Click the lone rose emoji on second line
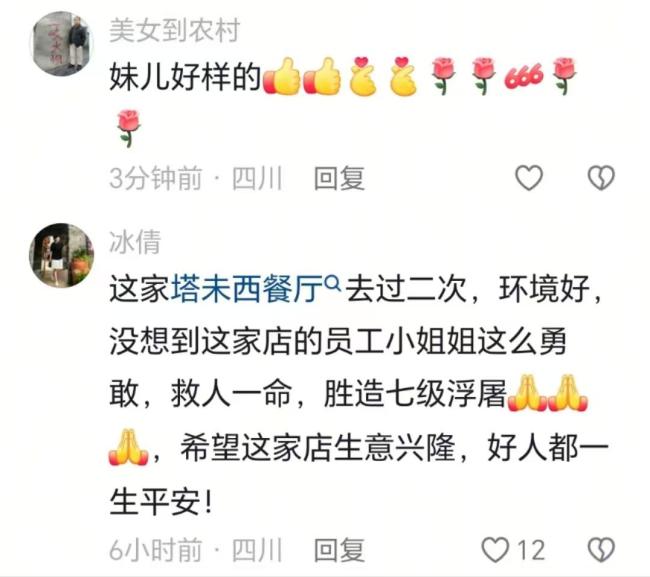The image size is (650, 577). (x=129, y=128)
